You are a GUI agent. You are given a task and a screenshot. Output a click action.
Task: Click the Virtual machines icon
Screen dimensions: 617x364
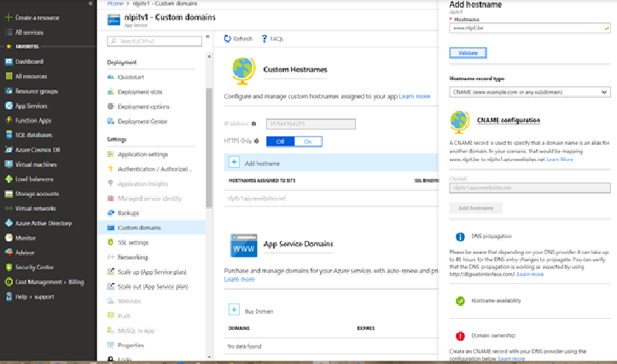pos(9,165)
